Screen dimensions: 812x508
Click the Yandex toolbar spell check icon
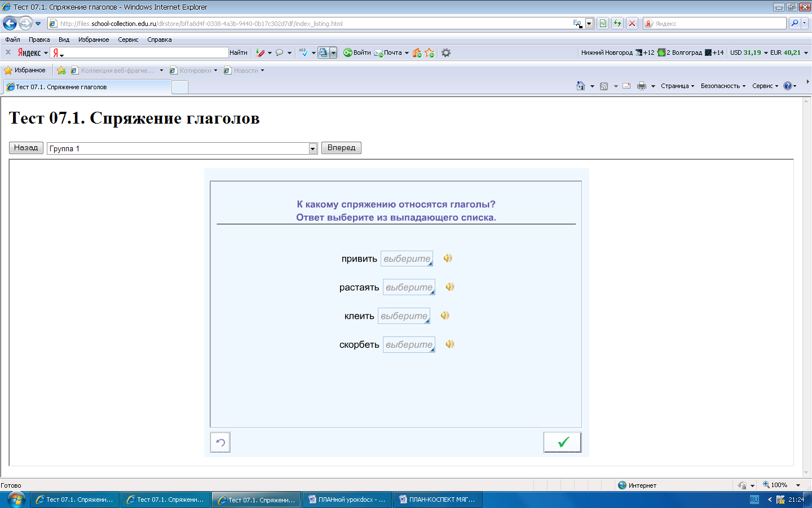click(303, 52)
